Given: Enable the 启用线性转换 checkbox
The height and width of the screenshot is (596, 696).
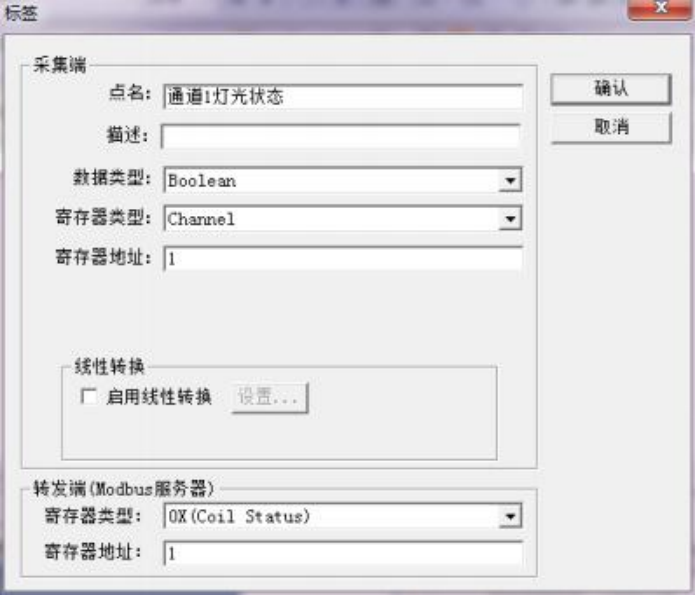Looking at the screenshot, I should [x=89, y=396].
